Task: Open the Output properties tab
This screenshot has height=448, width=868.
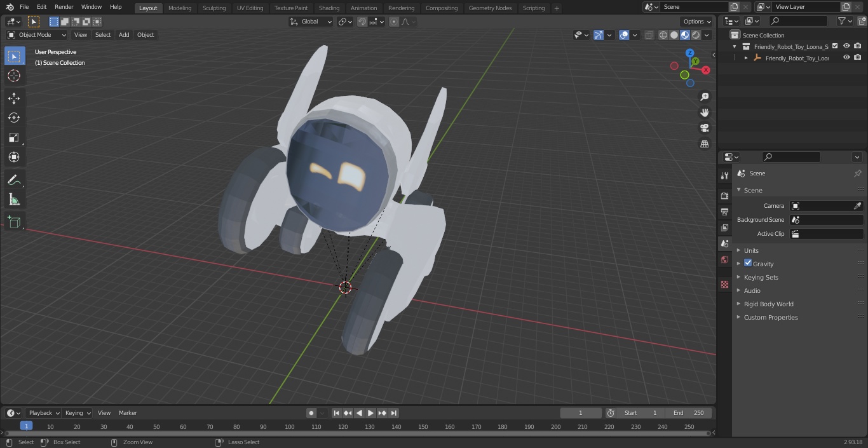Action: tap(724, 212)
